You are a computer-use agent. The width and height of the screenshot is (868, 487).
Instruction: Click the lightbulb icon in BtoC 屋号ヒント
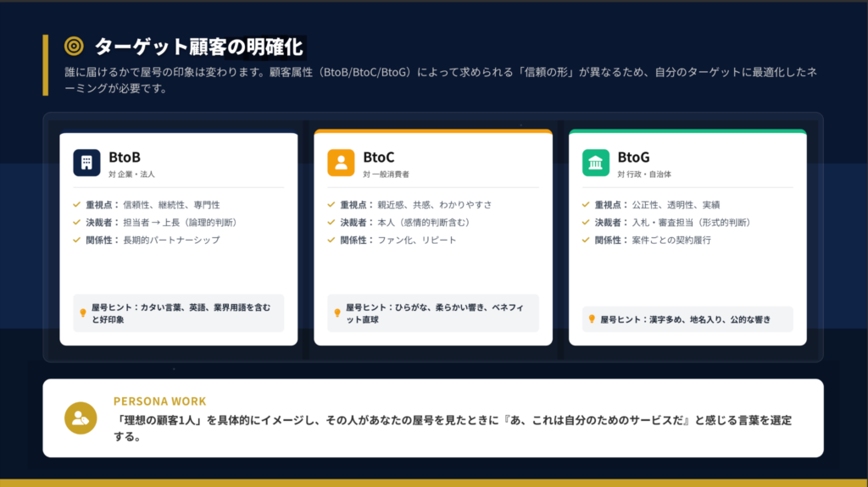pyautogui.click(x=337, y=313)
